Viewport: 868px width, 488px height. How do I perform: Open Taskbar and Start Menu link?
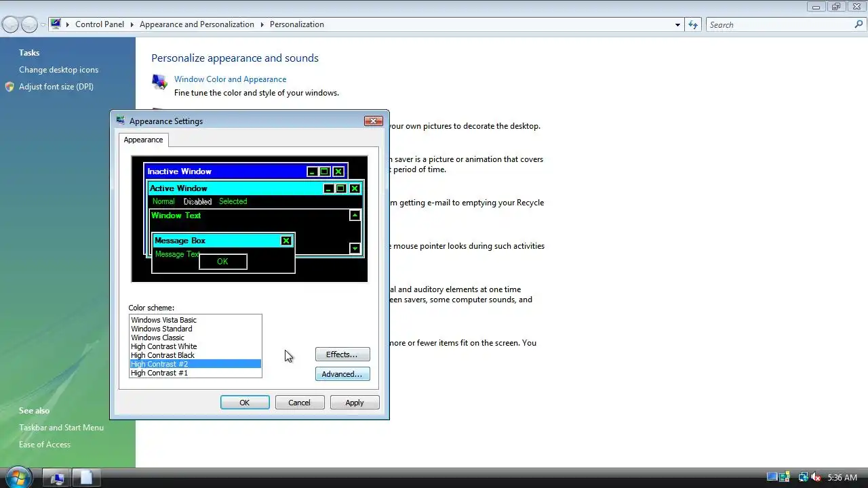(x=61, y=428)
